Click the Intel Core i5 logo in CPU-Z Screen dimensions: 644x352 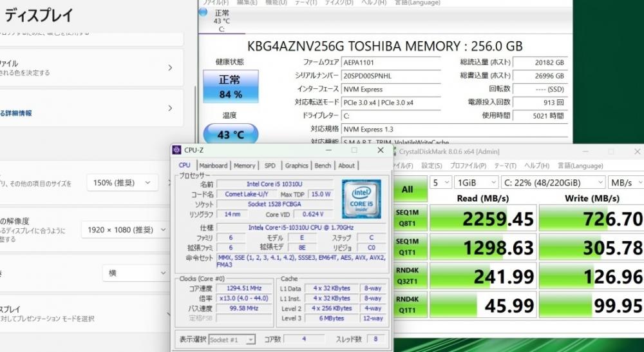(x=361, y=199)
